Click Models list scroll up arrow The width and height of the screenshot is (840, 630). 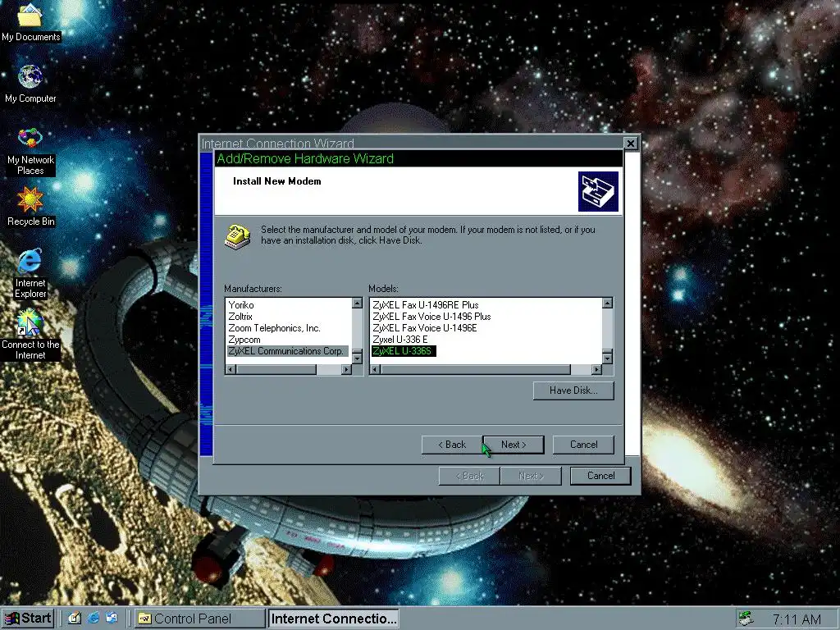coord(607,304)
